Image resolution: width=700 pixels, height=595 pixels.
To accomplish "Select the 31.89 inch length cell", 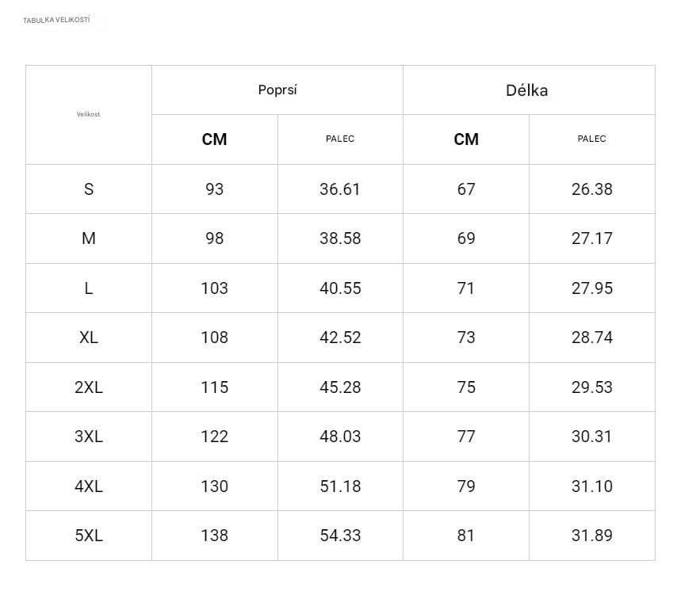I will click(591, 536).
